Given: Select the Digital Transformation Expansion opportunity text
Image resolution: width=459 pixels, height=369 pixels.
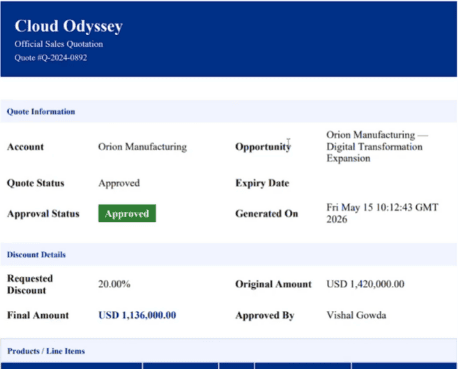Looking at the screenshot, I should (x=377, y=146).
